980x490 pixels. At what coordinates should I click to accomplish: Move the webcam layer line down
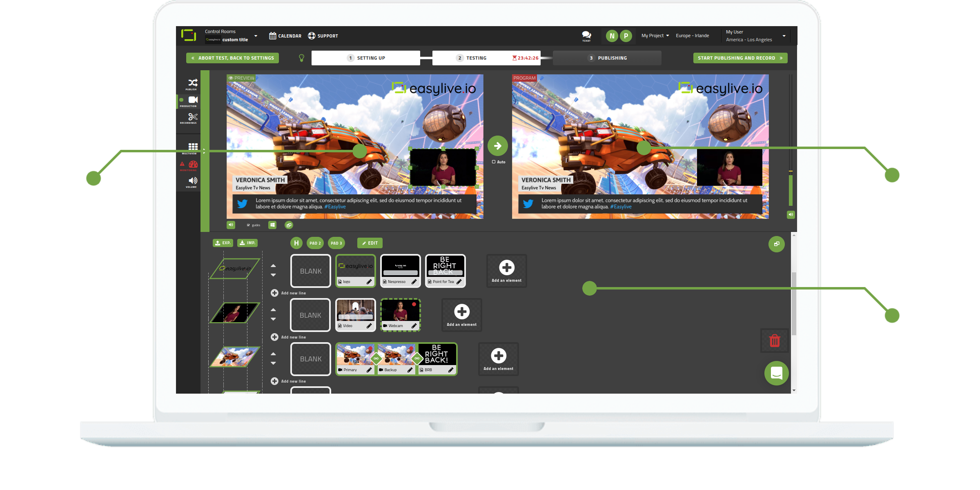pos(273,319)
